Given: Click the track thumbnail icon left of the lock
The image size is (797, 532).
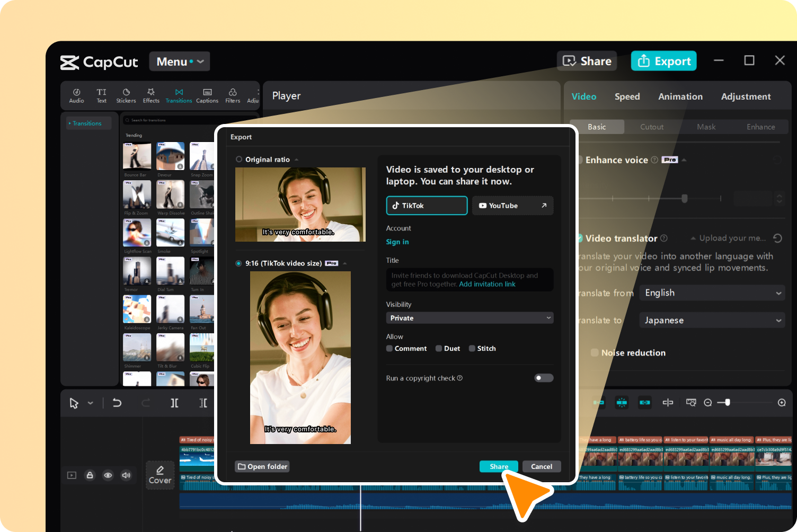Looking at the screenshot, I should [x=72, y=475].
